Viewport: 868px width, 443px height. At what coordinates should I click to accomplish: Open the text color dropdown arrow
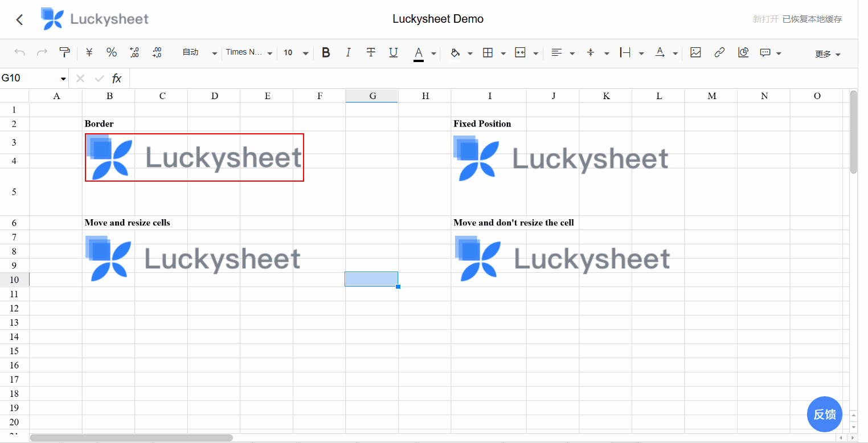point(433,54)
